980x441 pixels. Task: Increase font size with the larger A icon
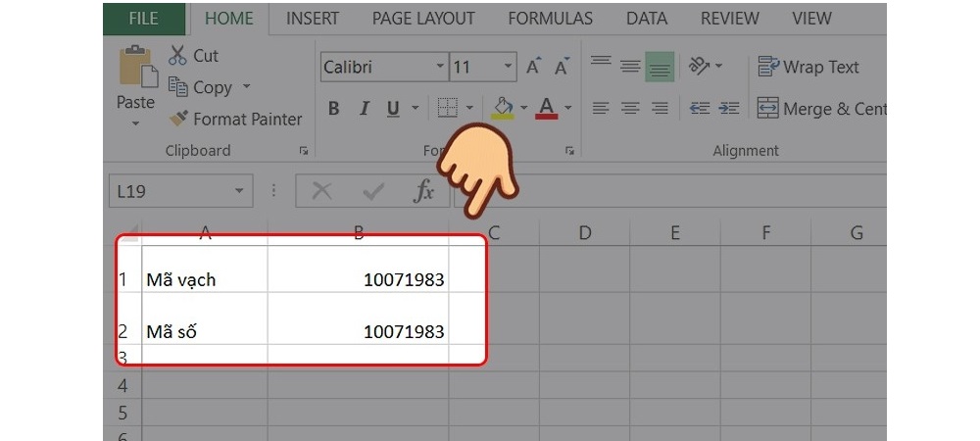coord(533,67)
